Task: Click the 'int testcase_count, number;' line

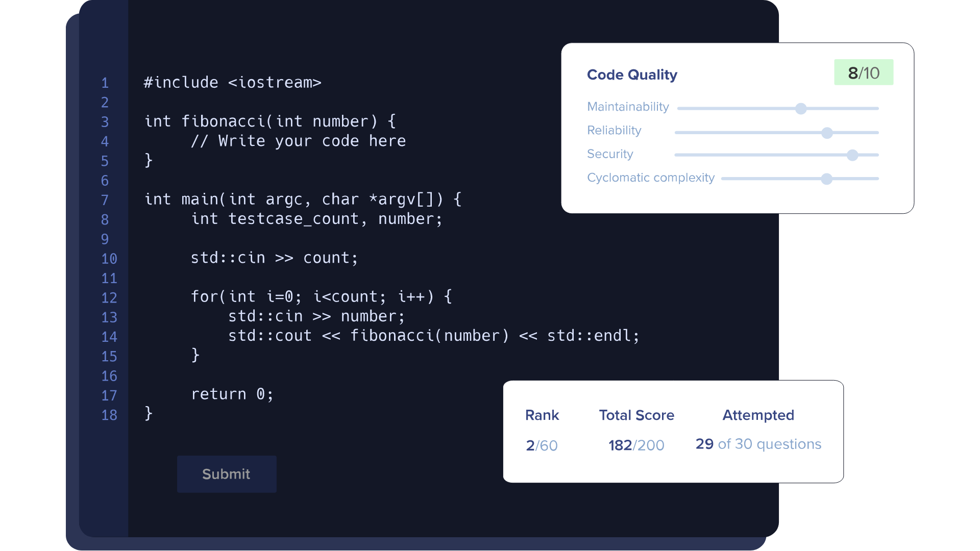Action: pyautogui.click(x=316, y=219)
